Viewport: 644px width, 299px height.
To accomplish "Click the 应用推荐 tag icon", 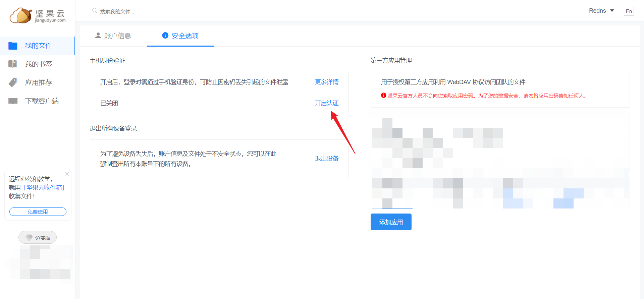I will 13,82.
